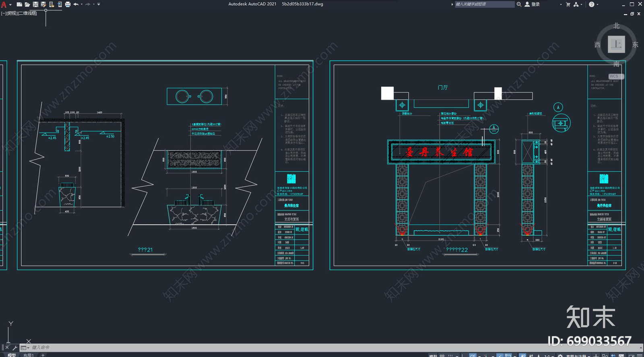Create a new drawing file
Image resolution: width=644 pixels, height=357 pixels.
(x=19, y=4)
